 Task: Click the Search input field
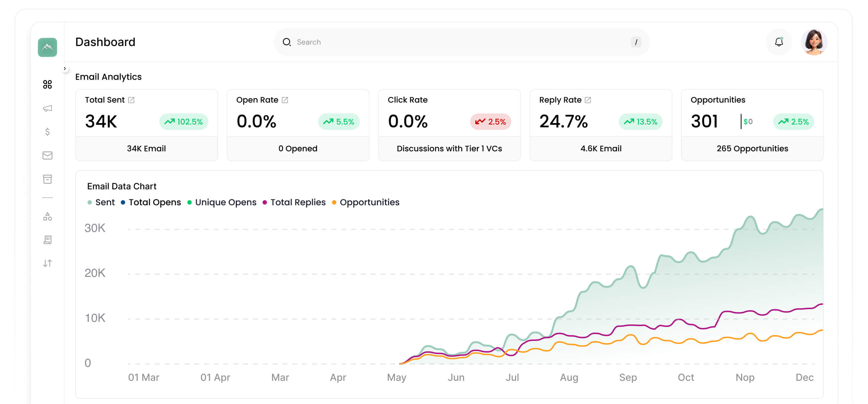[459, 42]
